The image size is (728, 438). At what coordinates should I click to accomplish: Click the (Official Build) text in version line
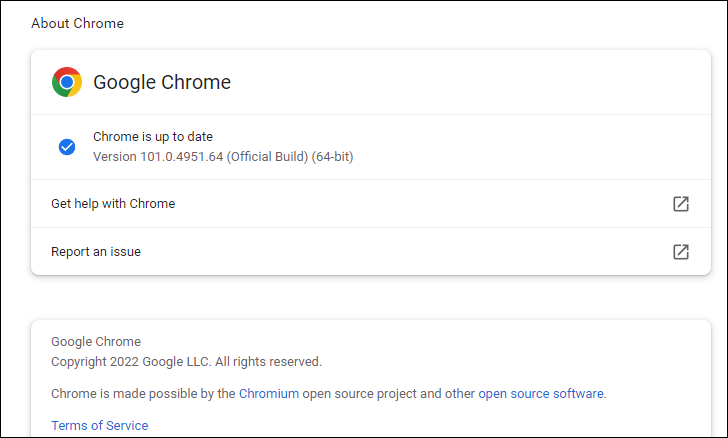tap(267, 157)
